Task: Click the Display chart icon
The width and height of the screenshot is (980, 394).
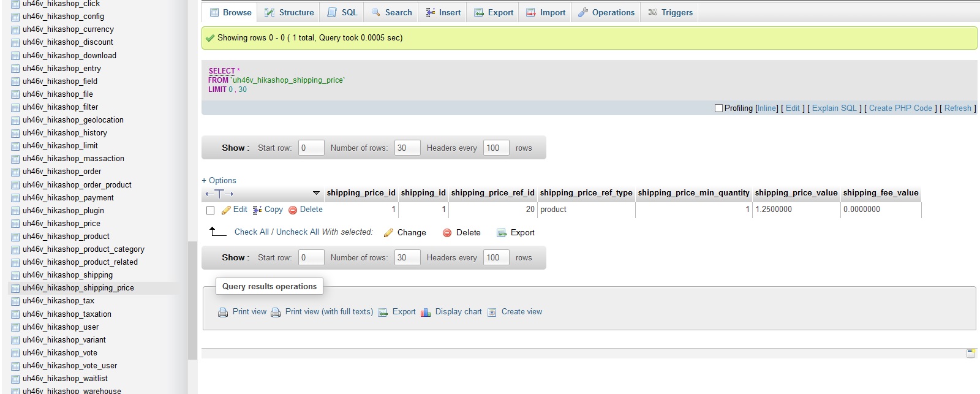Action: pos(426,313)
